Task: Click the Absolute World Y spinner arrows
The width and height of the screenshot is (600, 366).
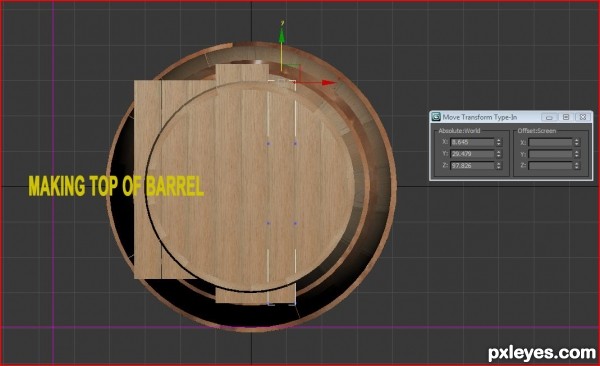Action: click(x=499, y=154)
